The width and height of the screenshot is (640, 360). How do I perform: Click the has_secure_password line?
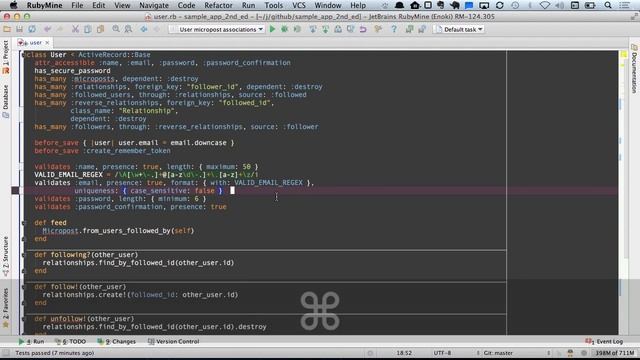point(72,71)
